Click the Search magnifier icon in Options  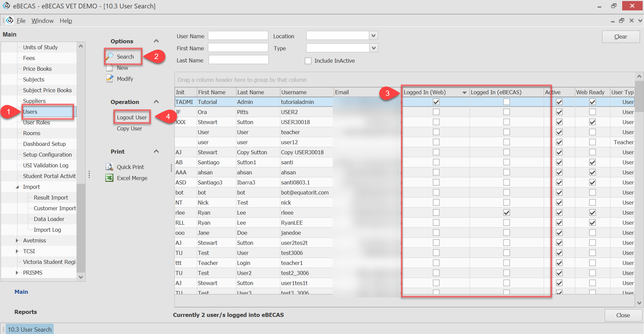(110, 56)
